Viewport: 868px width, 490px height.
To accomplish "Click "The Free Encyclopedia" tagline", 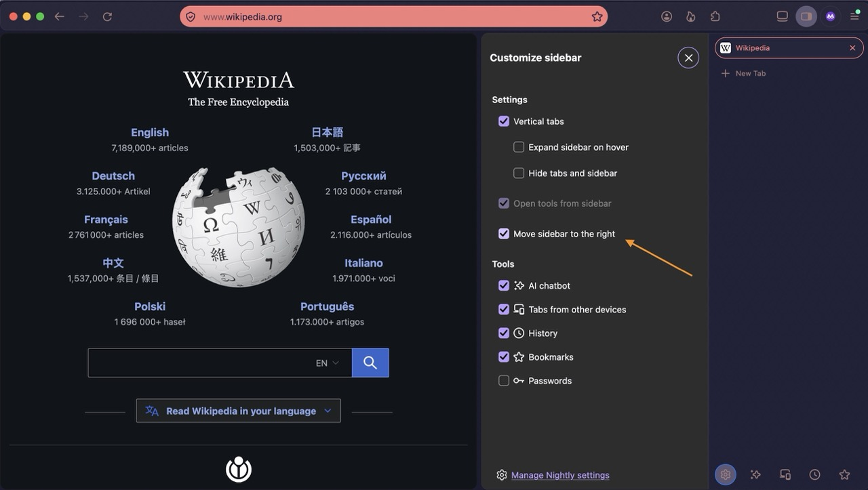I will point(239,102).
